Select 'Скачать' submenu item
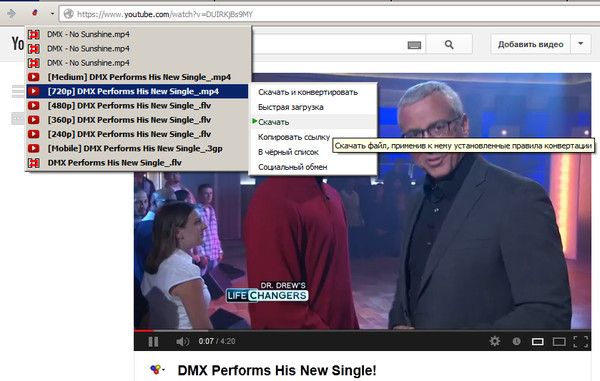The image size is (600, 381). [x=313, y=122]
